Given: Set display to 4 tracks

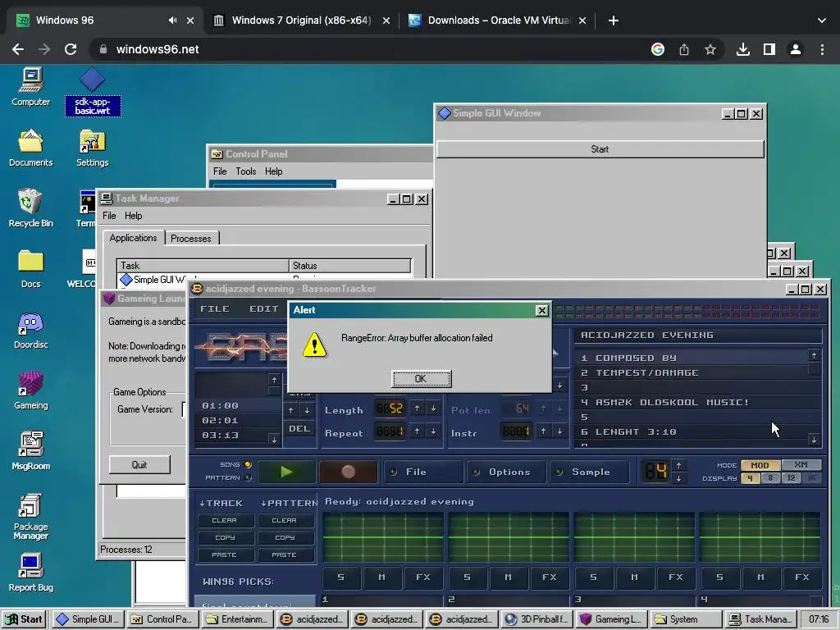Looking at the screenshot, I should coord(751,478).
